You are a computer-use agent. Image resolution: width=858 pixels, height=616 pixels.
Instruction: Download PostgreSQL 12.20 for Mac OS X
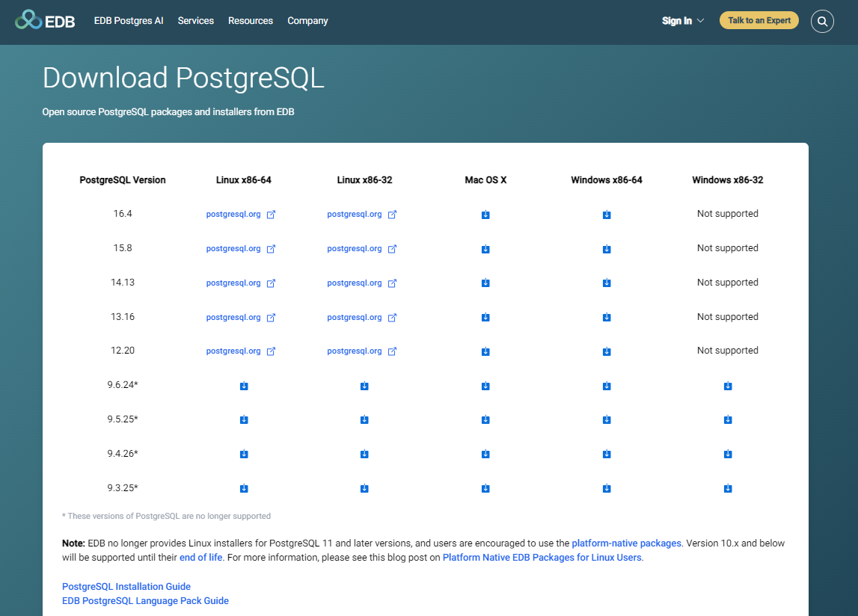[x=485, y=351]
